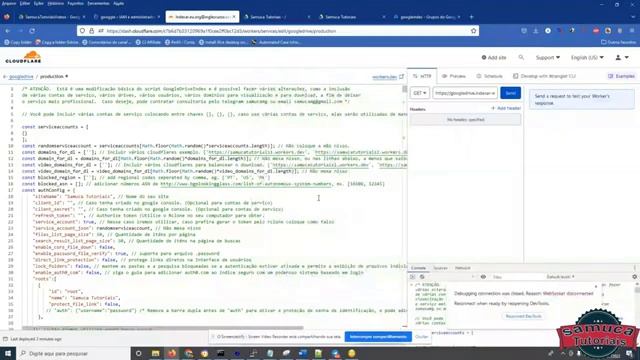Open the Add site option
640x360 pixels.
tap(494, 58)
